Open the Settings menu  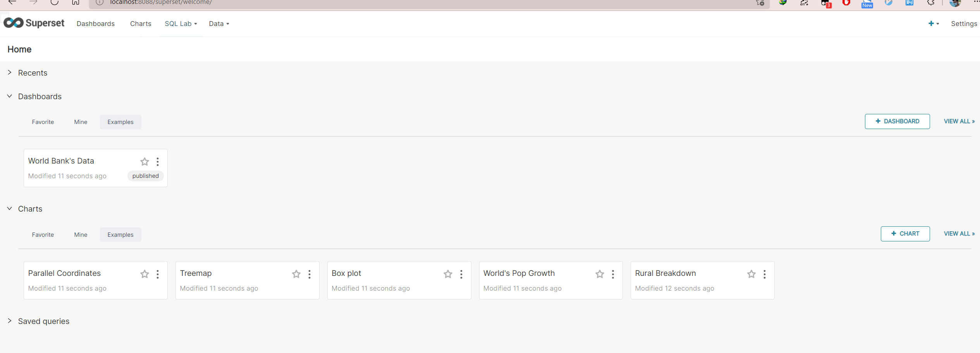(964, 24)
